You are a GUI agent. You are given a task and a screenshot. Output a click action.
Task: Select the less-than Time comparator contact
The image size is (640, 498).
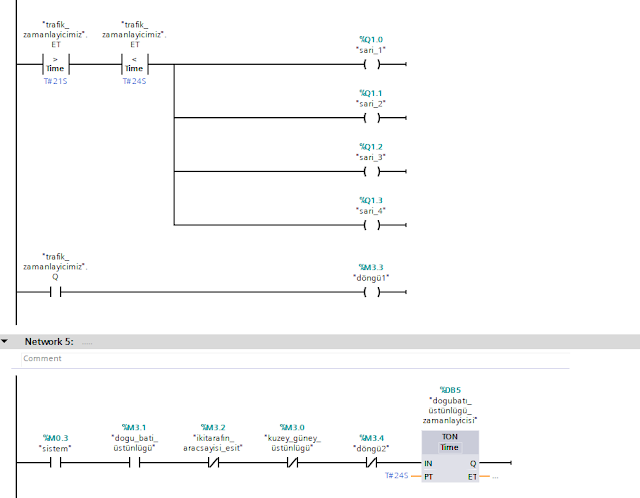pyautogui.click(x=135, y=64)
